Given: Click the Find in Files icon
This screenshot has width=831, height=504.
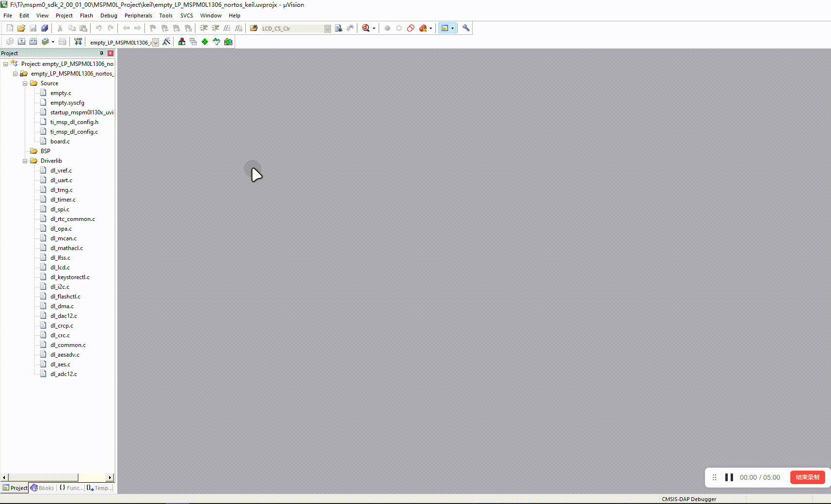Looking at the screenshot, I should 254,28.
